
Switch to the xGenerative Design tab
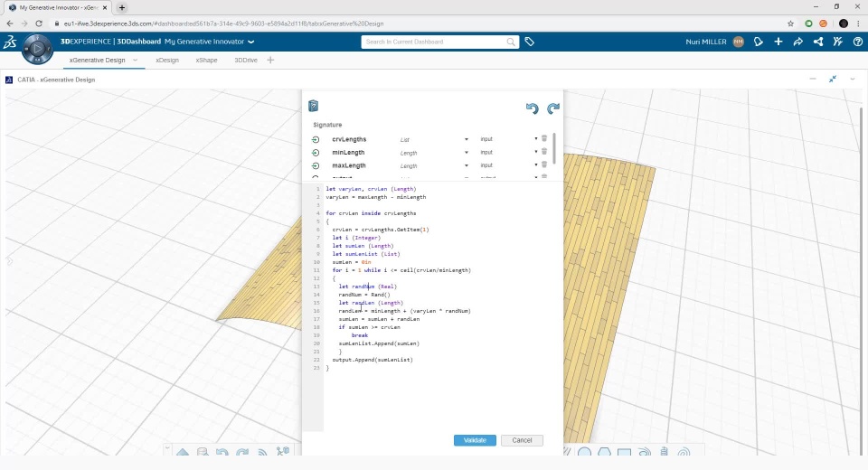(x=97, y=60)
